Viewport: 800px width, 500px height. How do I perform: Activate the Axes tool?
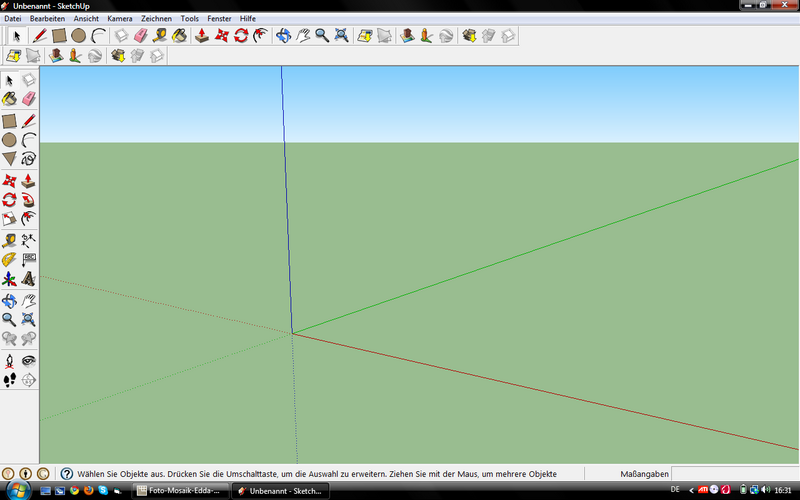[x=9, y=279]
